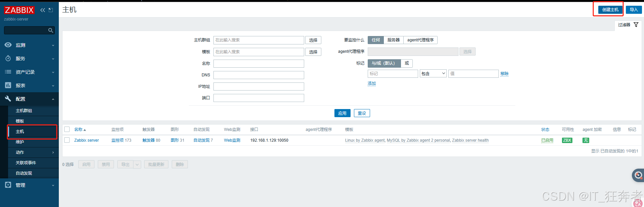The image size is (644, 207).
Task: Open 触发器 80 link
Action: [x=149, y=140]
